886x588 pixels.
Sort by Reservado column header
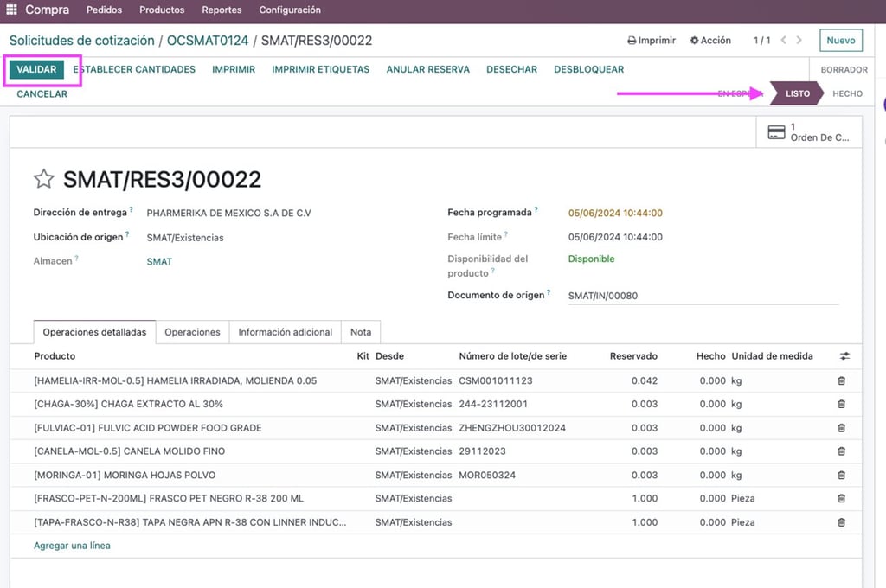click(633, 356)
